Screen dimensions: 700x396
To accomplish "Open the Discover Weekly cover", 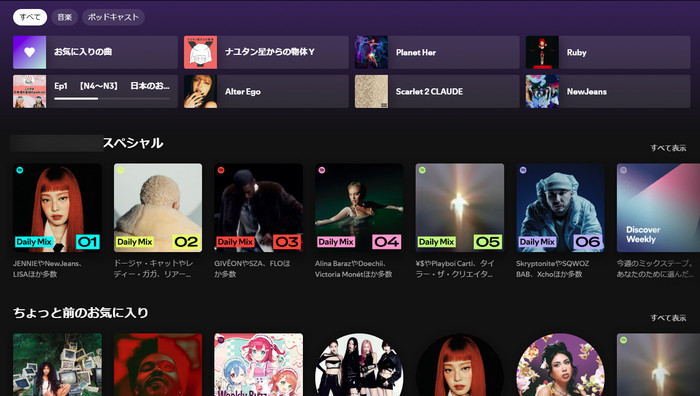I will (x=658, y=208).
